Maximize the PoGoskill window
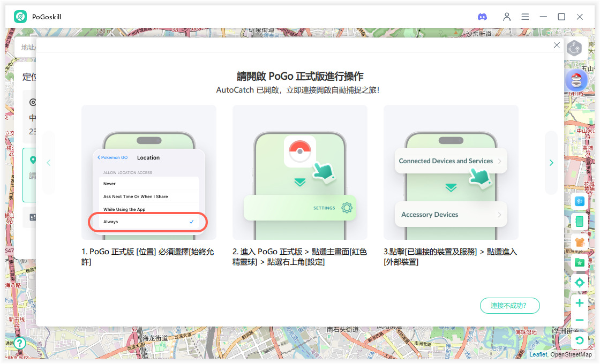 coord(561,17)
